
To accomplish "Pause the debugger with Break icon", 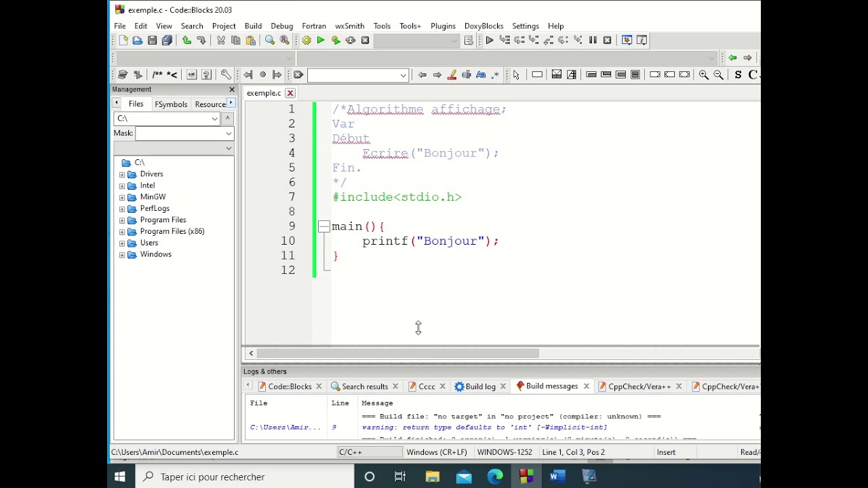I will click(593, 41).
